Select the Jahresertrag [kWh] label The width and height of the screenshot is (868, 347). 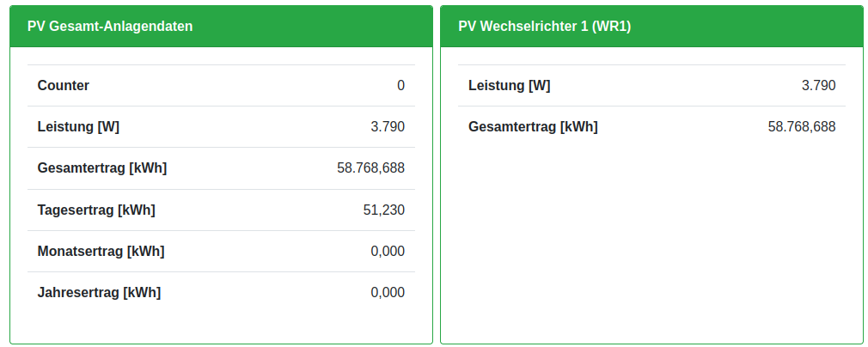tap(99, 292)
